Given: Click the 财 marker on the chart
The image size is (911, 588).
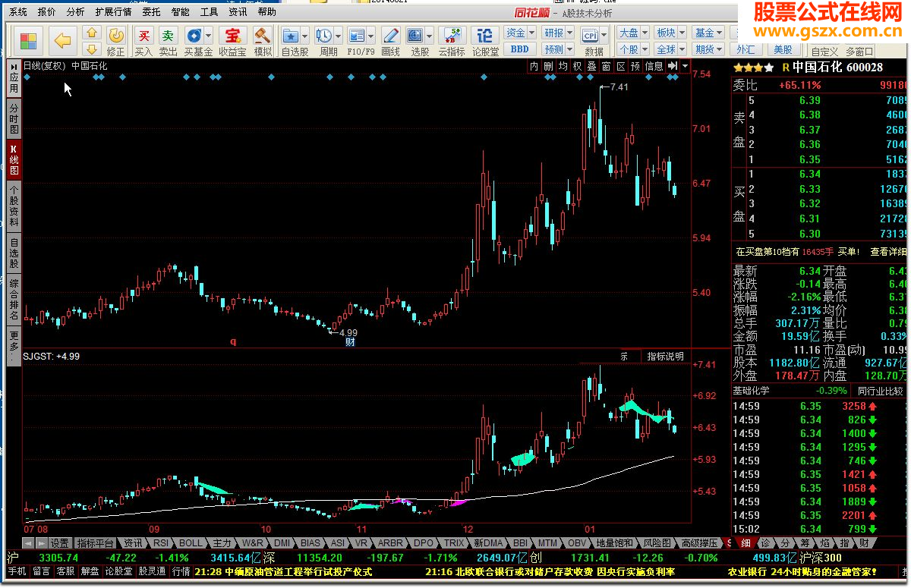Looking at the screenshot, I should pos(350,341).
